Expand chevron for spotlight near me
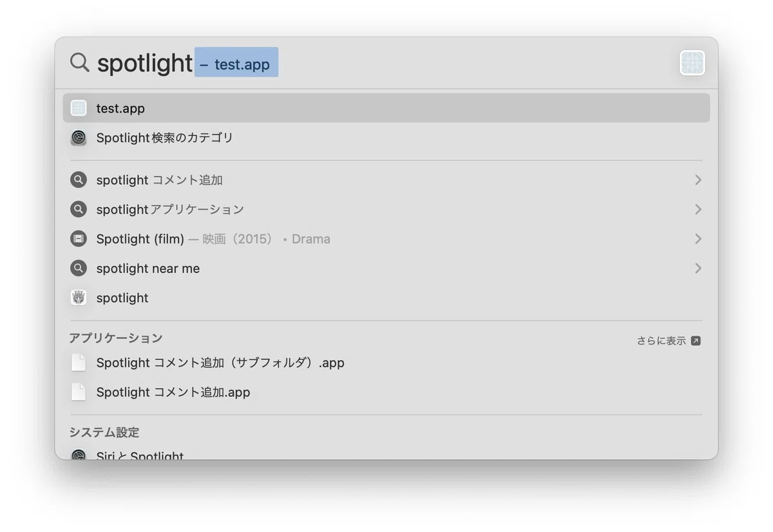Image resolution: width=773 pixels, height=532 pixels. pos(698,269)
